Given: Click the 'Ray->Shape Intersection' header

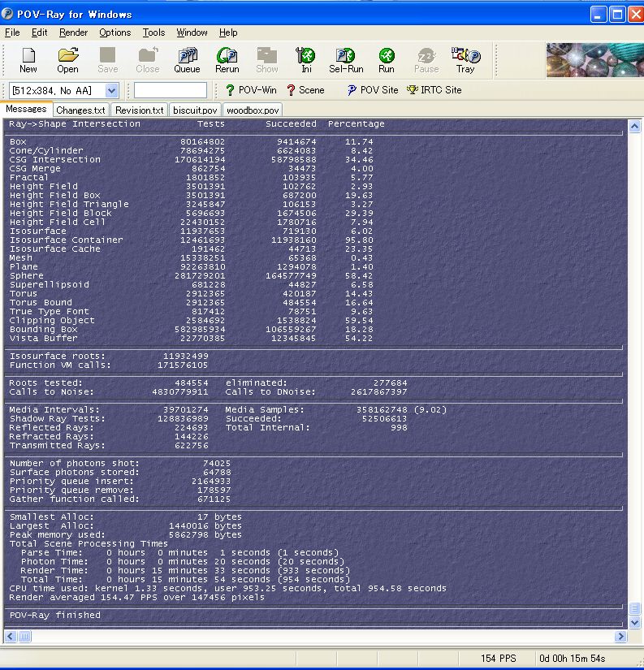Looking at the screenshot, I should click(x=75, y=124).
